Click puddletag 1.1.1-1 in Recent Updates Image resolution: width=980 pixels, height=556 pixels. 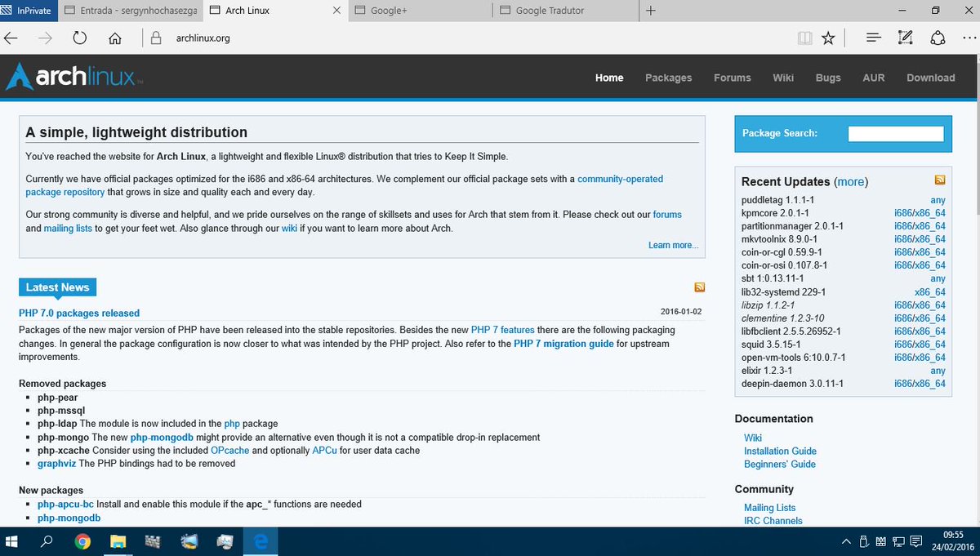[x=777, y=200]
